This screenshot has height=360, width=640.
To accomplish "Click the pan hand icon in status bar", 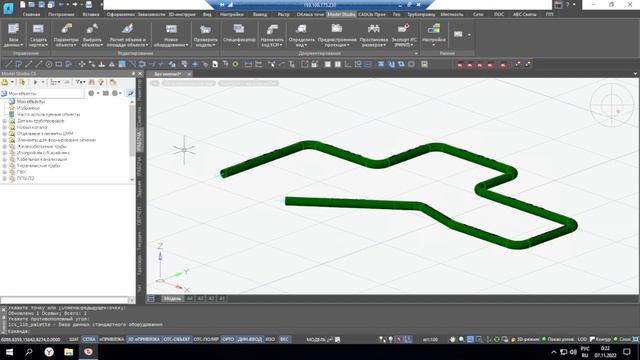I will click(452, 339).
